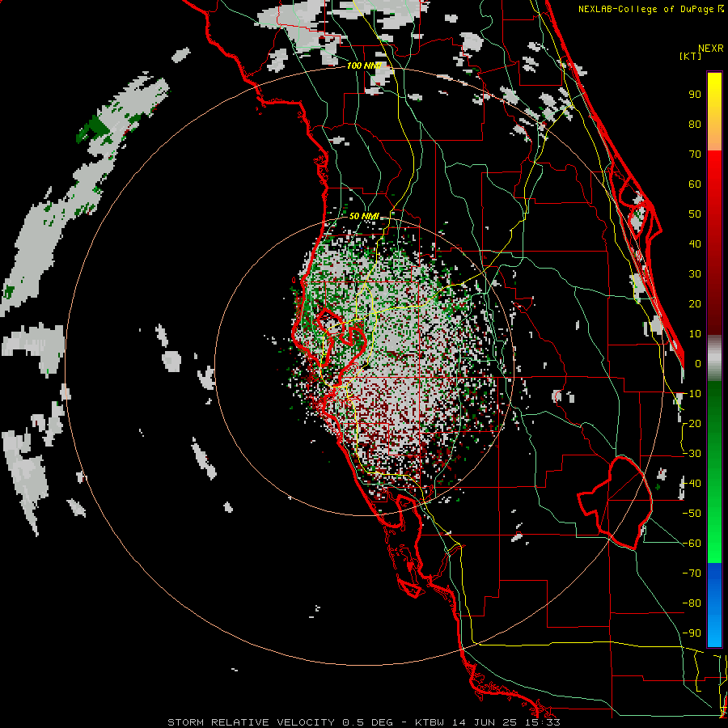
Task: Click the positive 30 scale value
Action: point(695,274)
